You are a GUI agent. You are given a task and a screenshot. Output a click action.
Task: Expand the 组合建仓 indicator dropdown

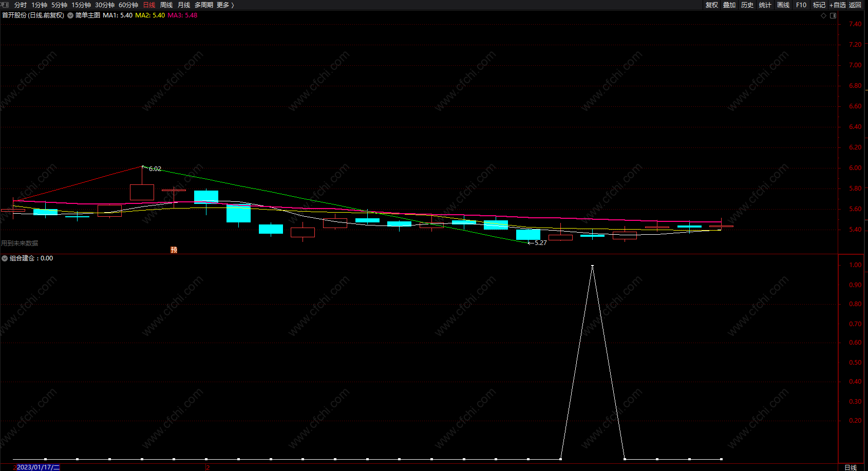point(5,258)
